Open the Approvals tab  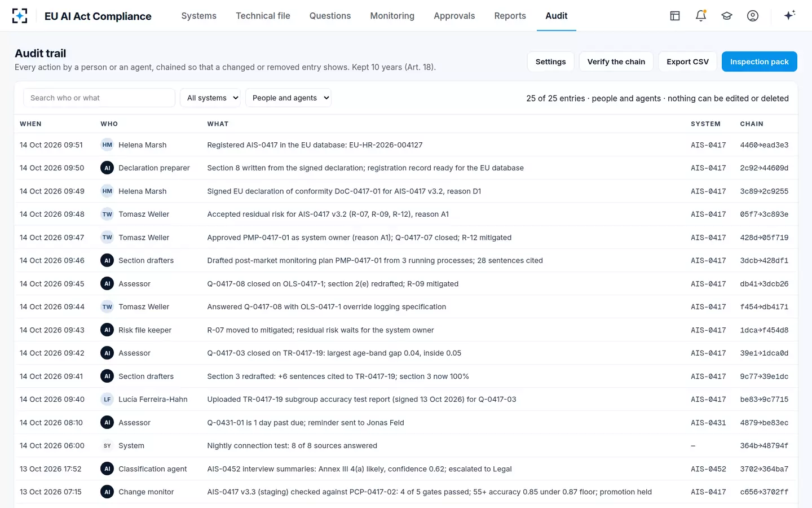pos(454,16)
